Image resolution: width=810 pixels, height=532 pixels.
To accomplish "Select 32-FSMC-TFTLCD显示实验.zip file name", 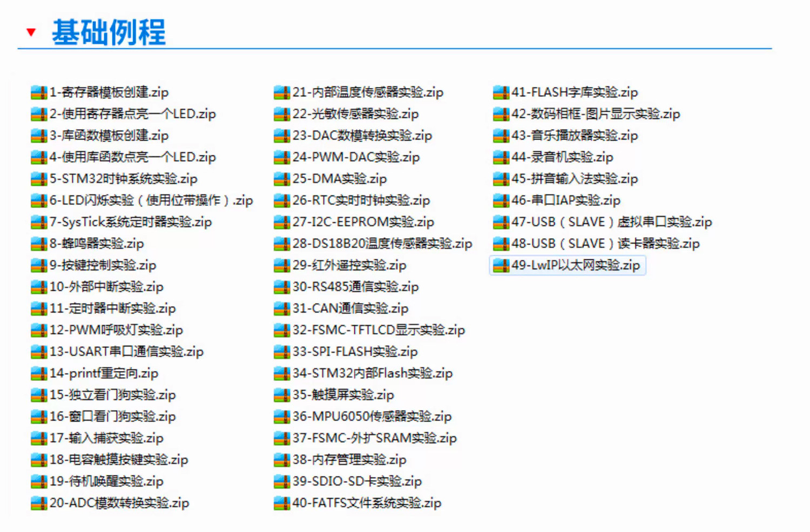I will point(379,330).
